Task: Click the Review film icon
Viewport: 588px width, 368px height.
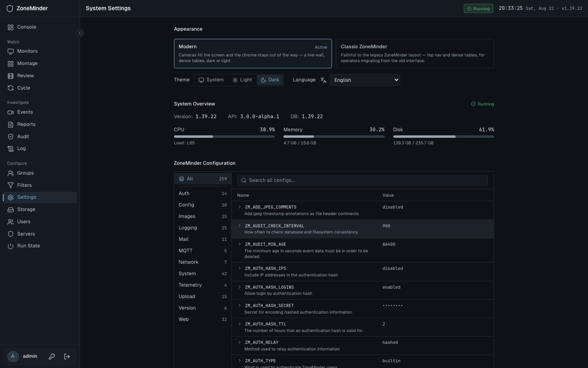Action: (11, 76)
